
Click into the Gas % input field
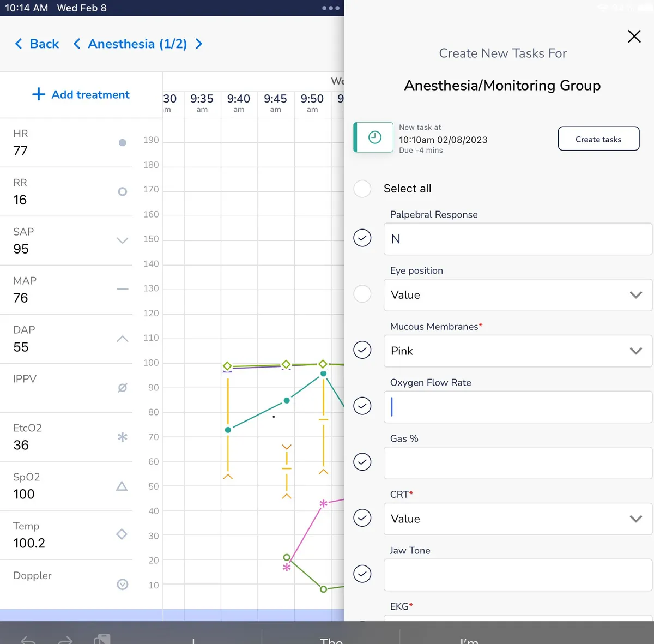coord(518,463)
